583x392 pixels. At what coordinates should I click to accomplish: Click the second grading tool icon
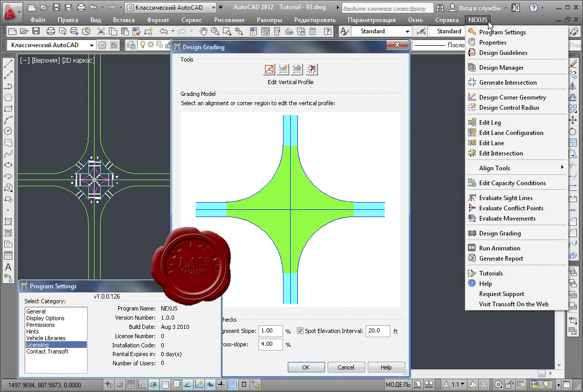[284, 69]
